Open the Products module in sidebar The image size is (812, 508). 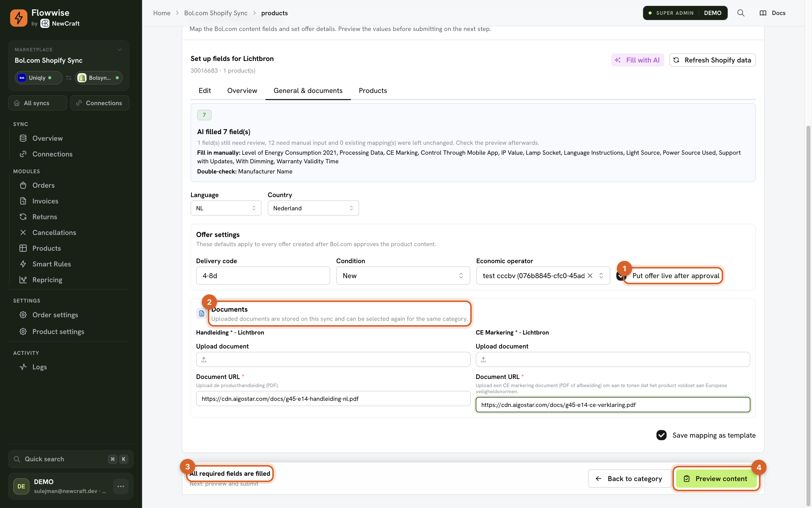pos(47,248)
